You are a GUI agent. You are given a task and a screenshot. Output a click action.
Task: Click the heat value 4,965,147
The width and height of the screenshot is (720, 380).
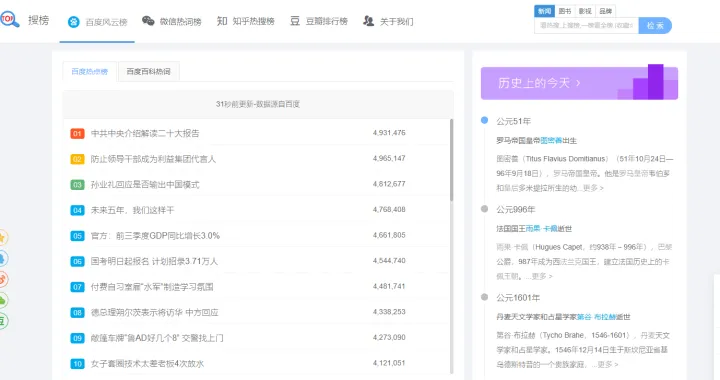tap(389, 158)
